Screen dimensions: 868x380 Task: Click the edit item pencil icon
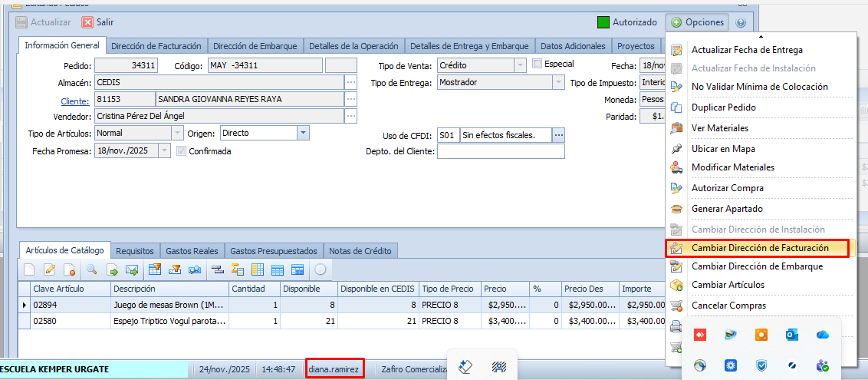50,269
